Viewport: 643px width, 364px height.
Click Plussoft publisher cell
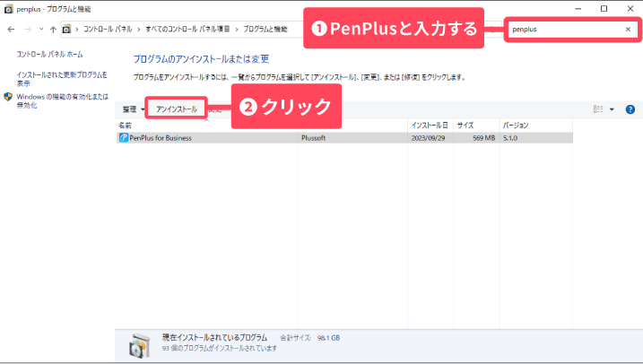click(x=313, y=138)
